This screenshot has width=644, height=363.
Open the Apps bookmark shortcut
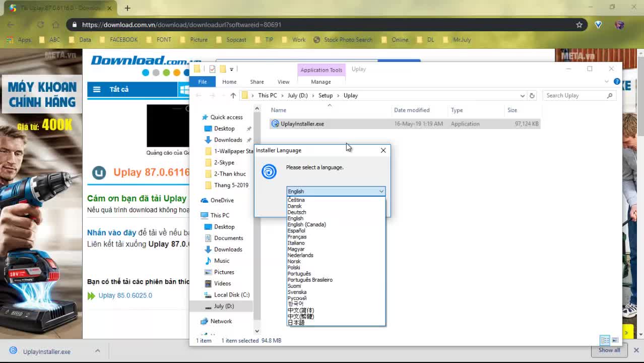(x=19, y=40)
